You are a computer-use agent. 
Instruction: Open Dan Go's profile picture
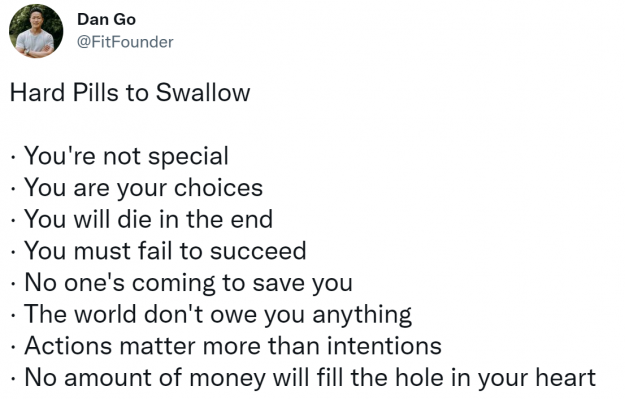pos(36,31)
